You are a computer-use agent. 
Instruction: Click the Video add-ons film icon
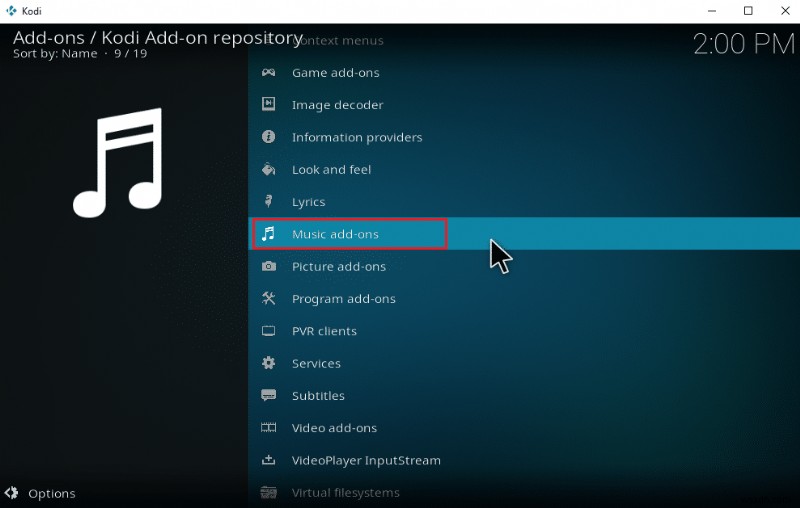pyautogui.click(x=268, y=427)
